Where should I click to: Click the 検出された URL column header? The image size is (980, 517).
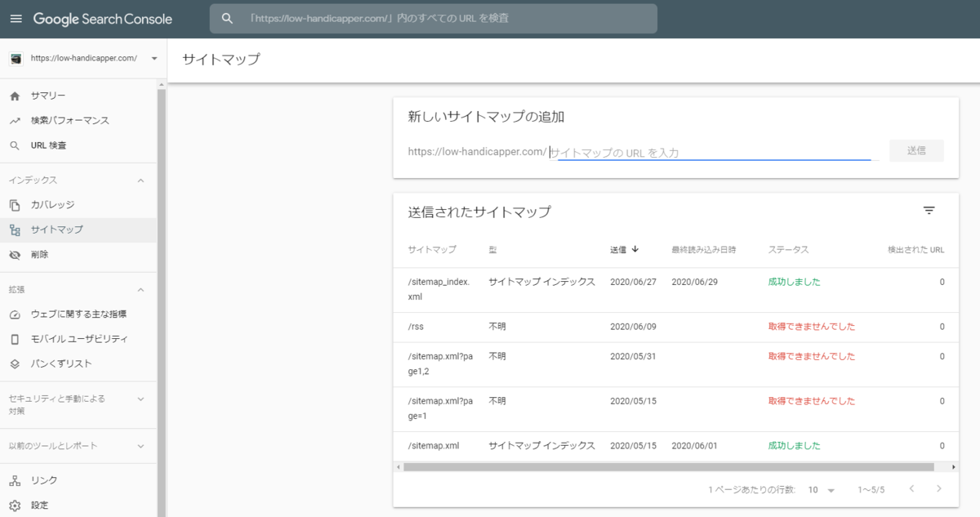click(x=915, y=249)
